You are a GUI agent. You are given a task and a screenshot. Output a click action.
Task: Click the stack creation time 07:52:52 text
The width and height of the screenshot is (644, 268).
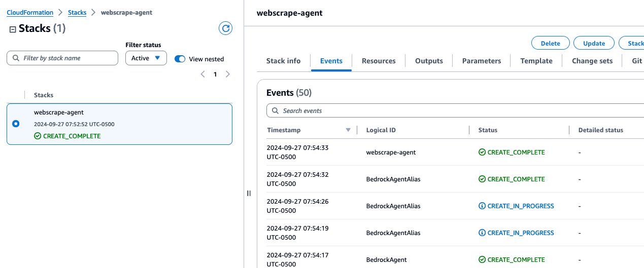tap(74, 124)
